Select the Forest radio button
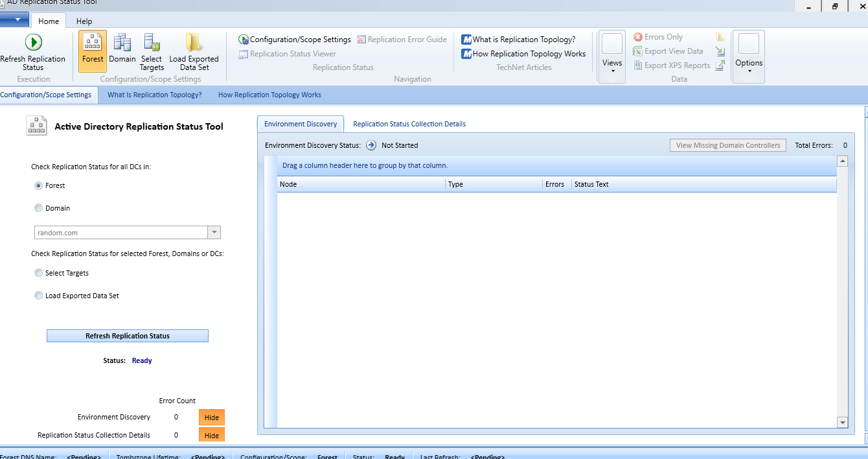868x459 pixels. point(39,185)
